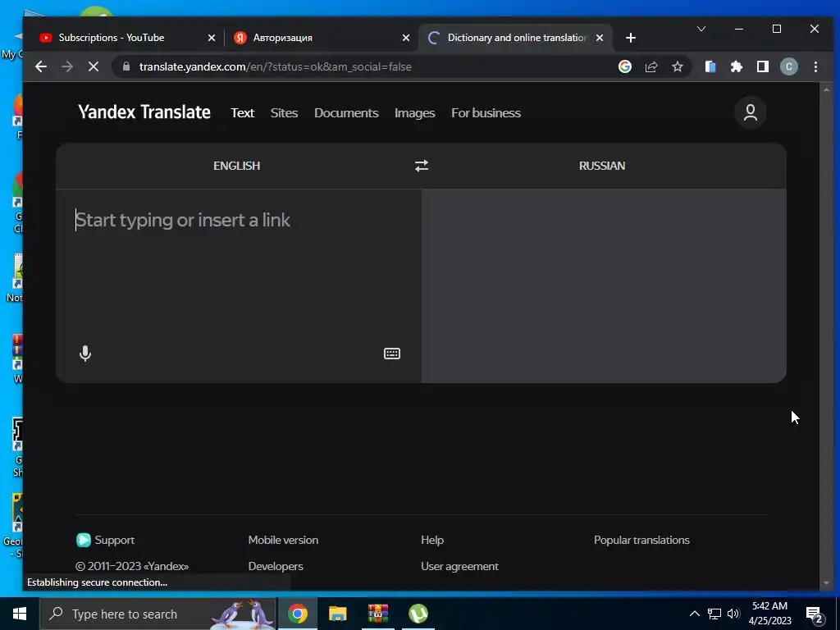Open the Chrome tab search dropdown

click(701, 29)
